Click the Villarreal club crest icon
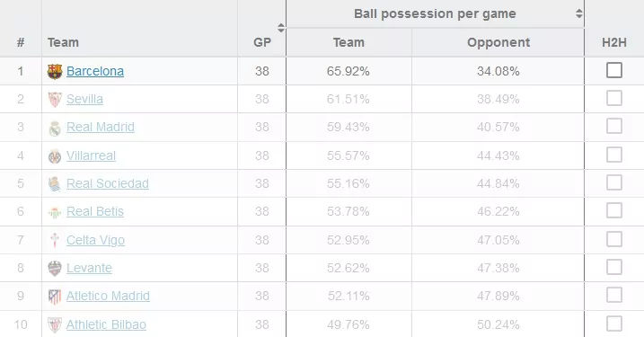The height and width of the screenshot is (337, 644). click(55, 156)
